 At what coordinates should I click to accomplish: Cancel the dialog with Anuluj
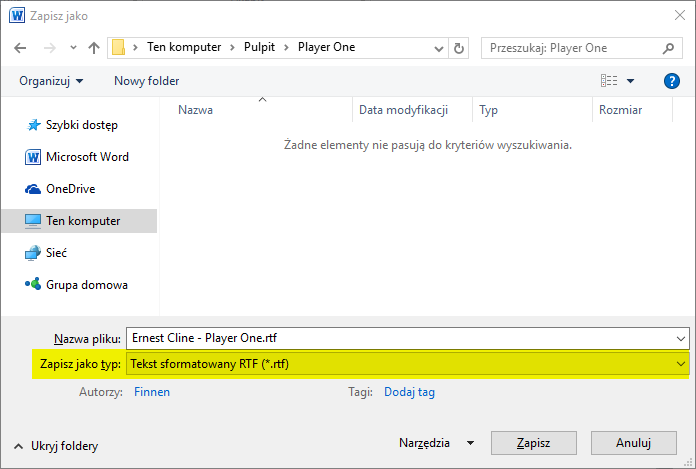coord(633,443)
